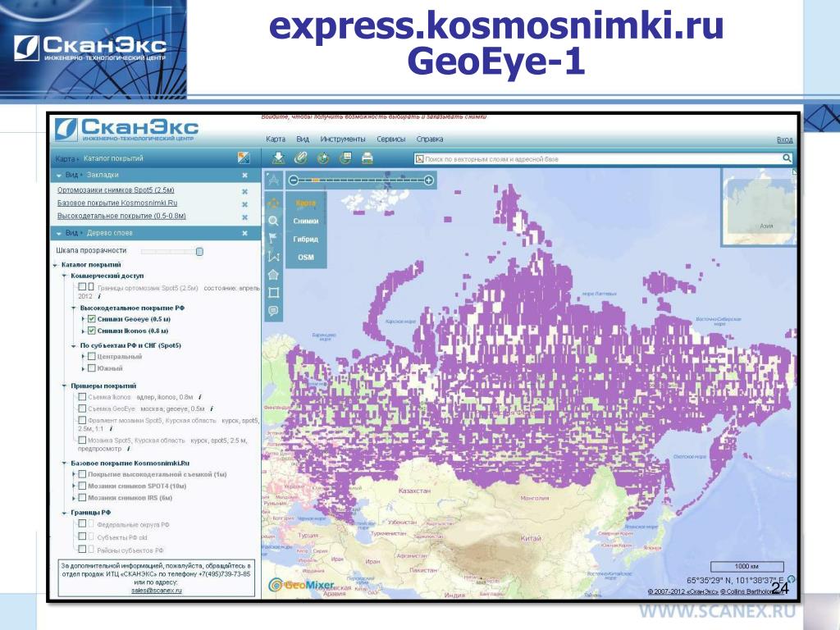Open bookmark Высокодетальное покрытие (0.5-0.8м)

(x=121, y=216)
